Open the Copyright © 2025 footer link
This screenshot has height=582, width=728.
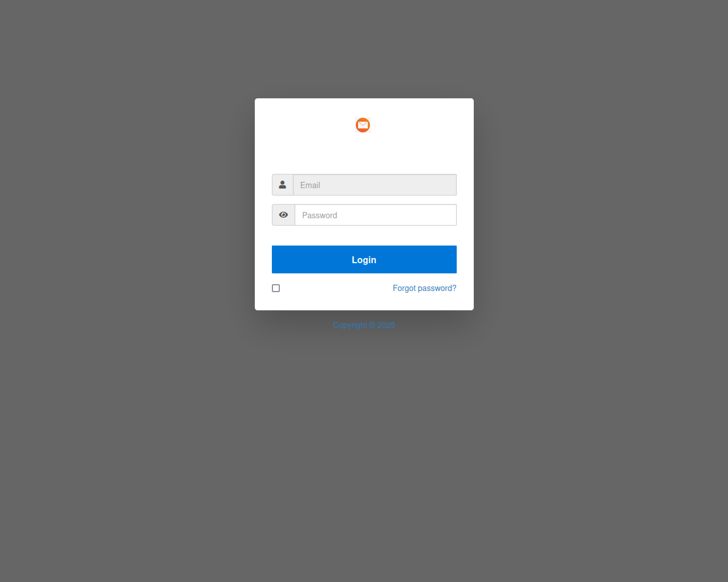(364, 325)
